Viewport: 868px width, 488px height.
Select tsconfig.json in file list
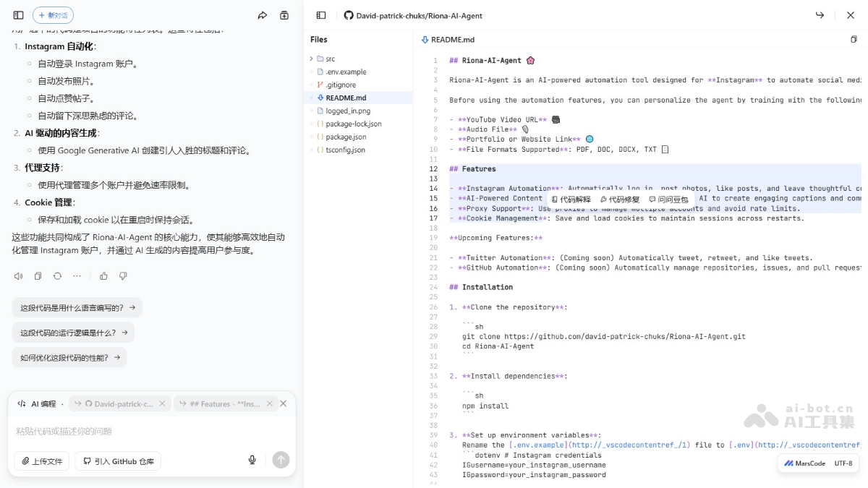pos(345,150)
